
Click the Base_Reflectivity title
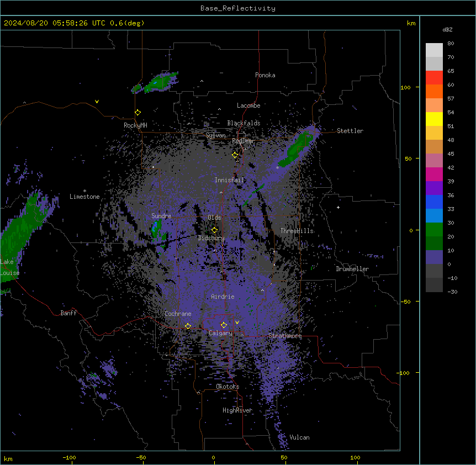[x=238, y=8]
